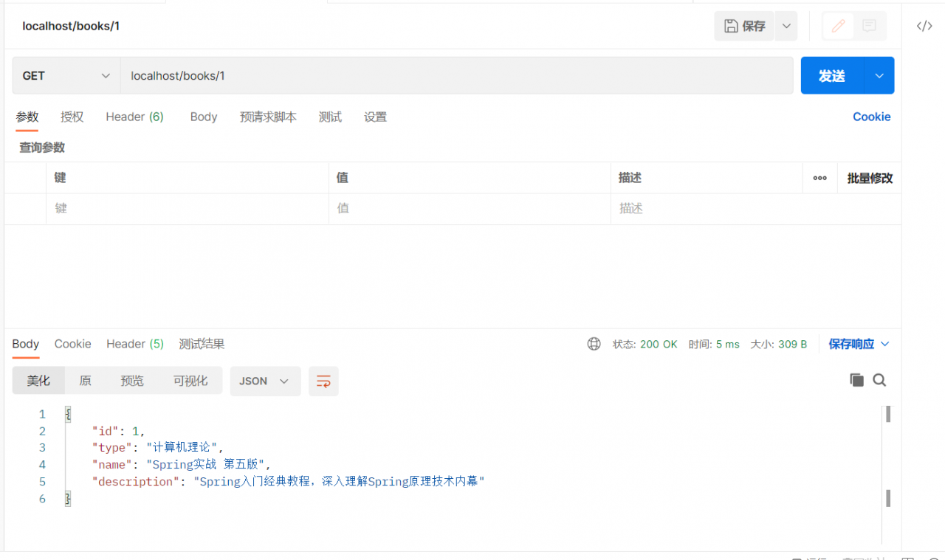Switch to the 授权 tab

[x=72, y=117]
